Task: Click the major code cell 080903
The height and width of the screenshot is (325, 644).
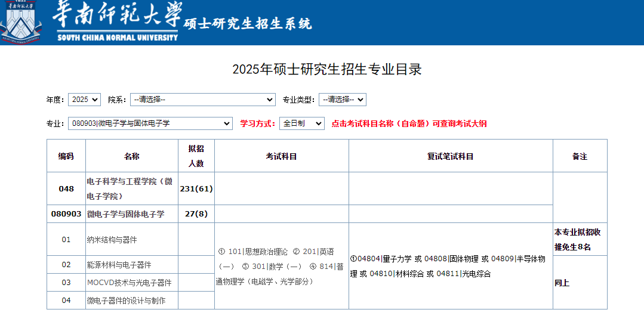Action: click(66, 214)
